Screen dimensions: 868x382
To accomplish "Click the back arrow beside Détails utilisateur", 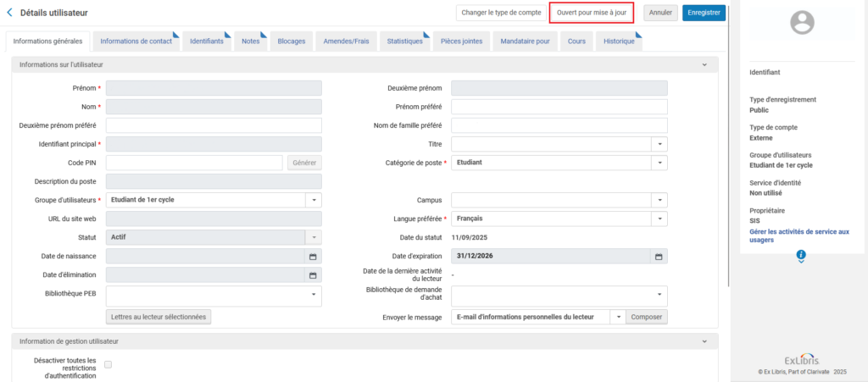I will 9,13.
